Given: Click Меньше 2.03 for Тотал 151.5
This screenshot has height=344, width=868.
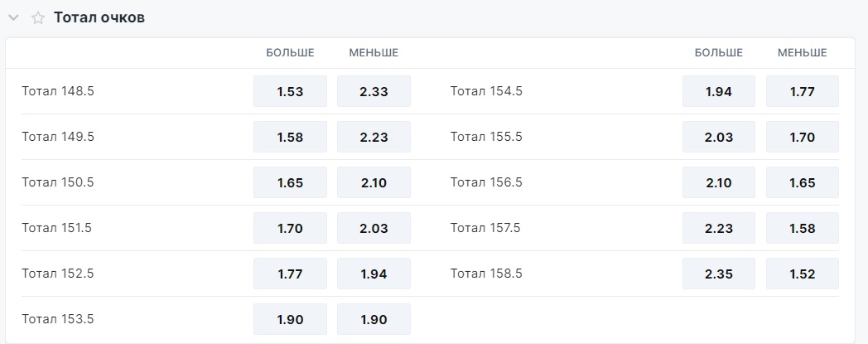Looking at the screenshot, I should click(x=374, y=228).
